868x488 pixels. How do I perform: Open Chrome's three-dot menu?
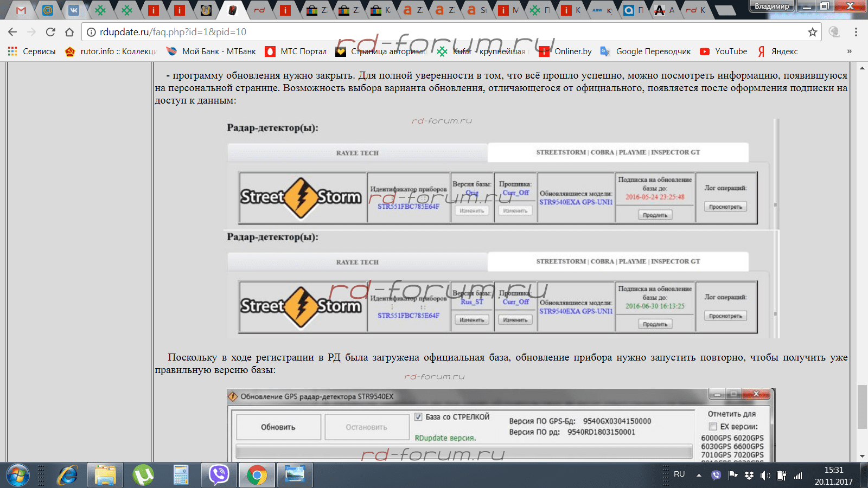coord(856,32)
